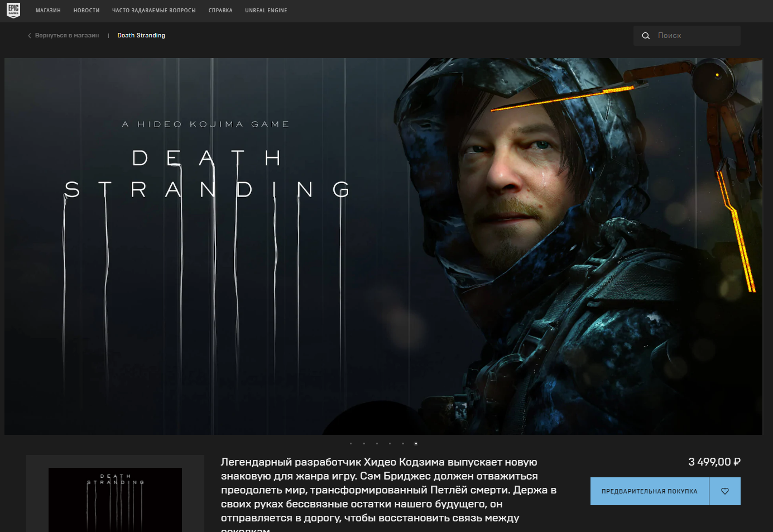The image size is (773, 532).
Task: Open the Магазин menu item
Action: pyautogui.click(x=48, y=11)
